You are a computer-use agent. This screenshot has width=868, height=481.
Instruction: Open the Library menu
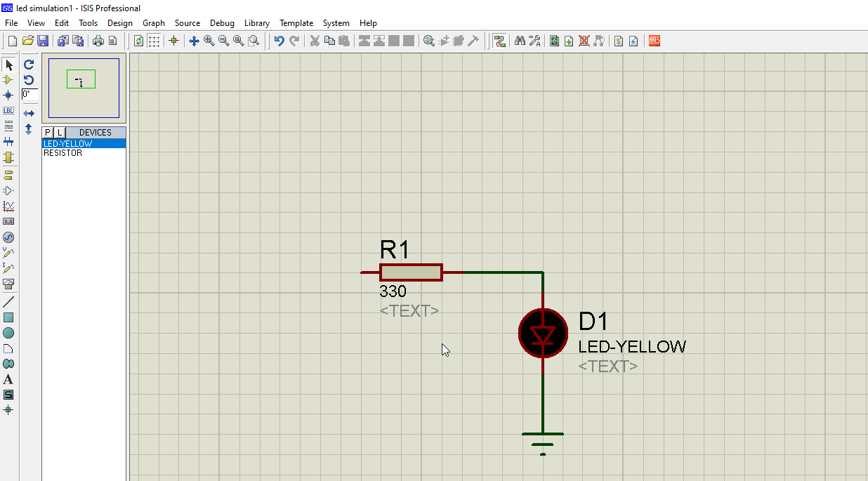click(257, 22)
